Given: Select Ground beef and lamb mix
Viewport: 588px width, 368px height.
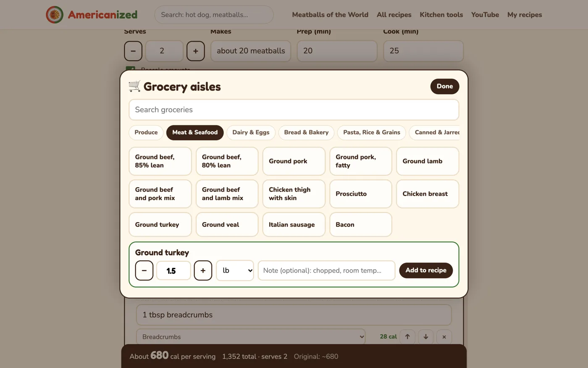Looking at the screenshot, I should (227, 194).
